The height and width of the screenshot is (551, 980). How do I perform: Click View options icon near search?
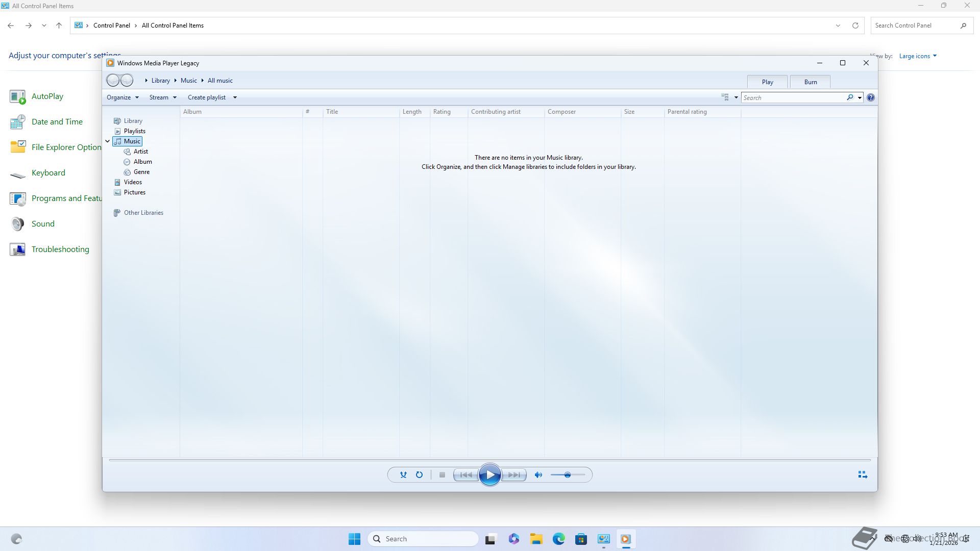(x=725, y=97)
